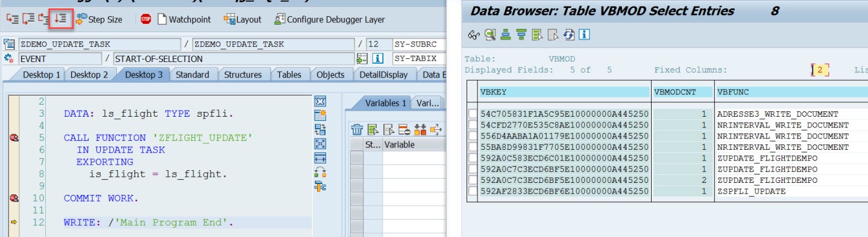Click the info icon in Data Browser toolbar

tap(585, 35)
